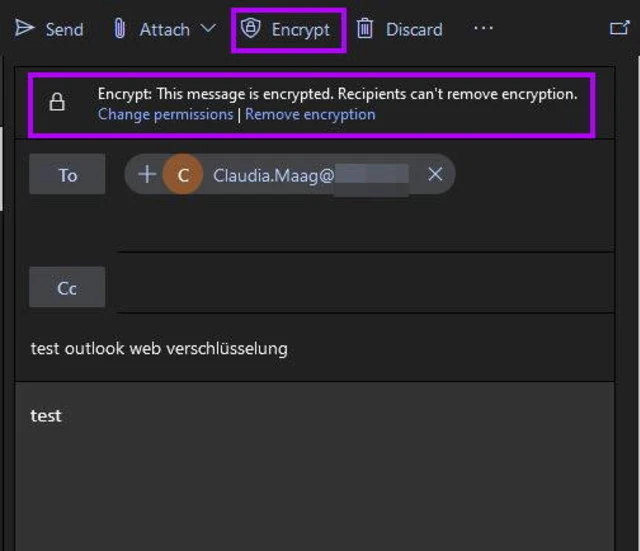Click the Attach paperclip icon

(x=120, y=29)
